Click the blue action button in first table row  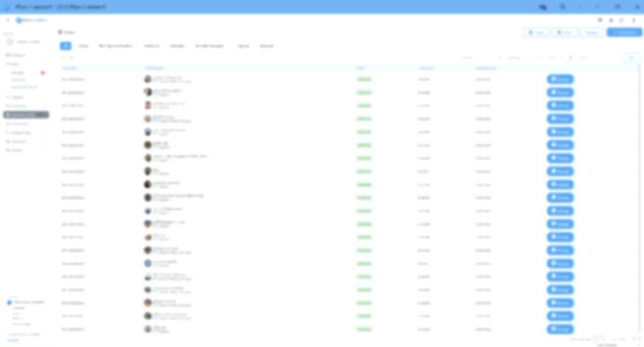[560, 79]
